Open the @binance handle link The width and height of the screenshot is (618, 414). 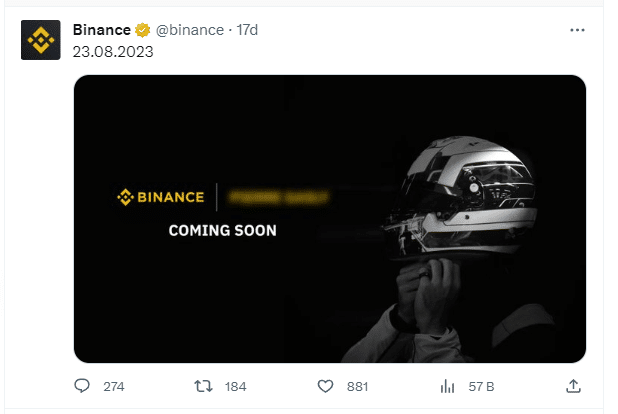(190, 30)
